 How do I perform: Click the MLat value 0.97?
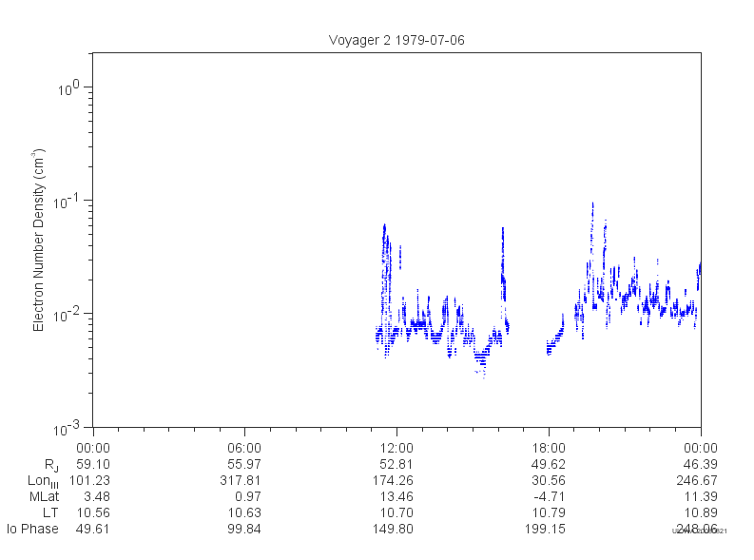[248, 496]
